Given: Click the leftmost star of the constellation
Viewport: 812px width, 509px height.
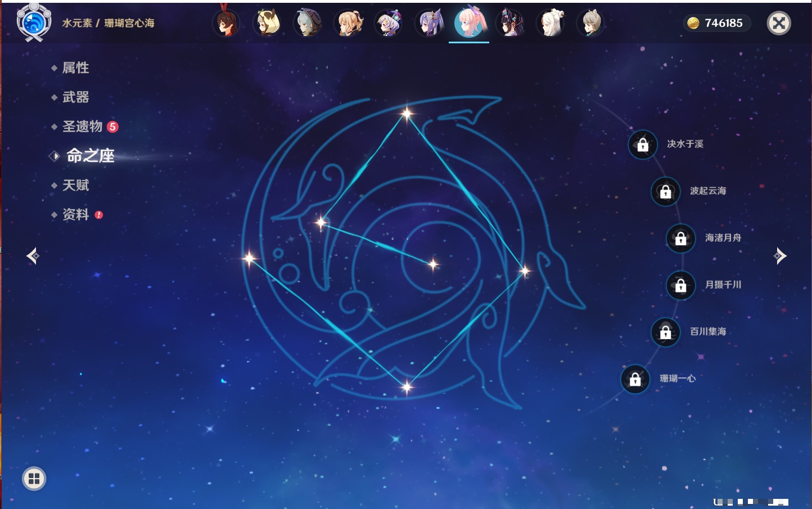Looking at the screenshot, I should point(249,259).
